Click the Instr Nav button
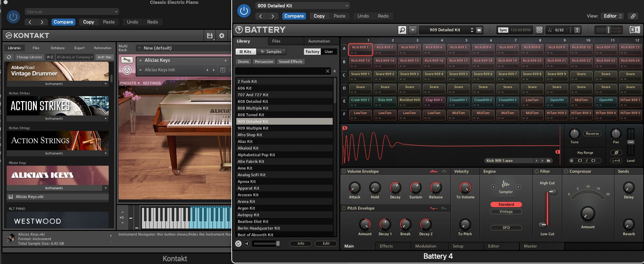This screenshot has height=264, width=644. pyautogui.click(x=104, y=57)
